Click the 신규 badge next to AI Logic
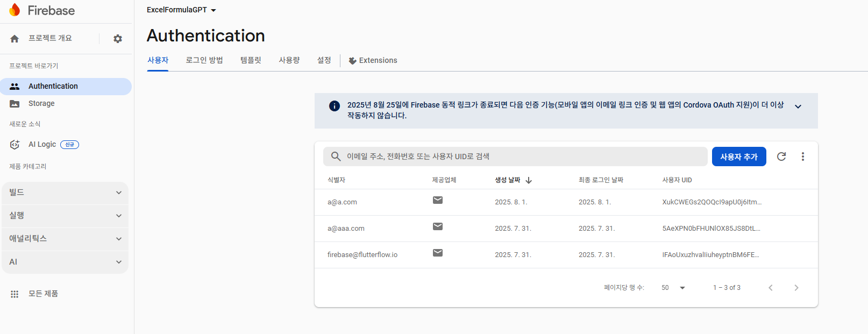This screenshot has height=334, width=868. [69, 145]
